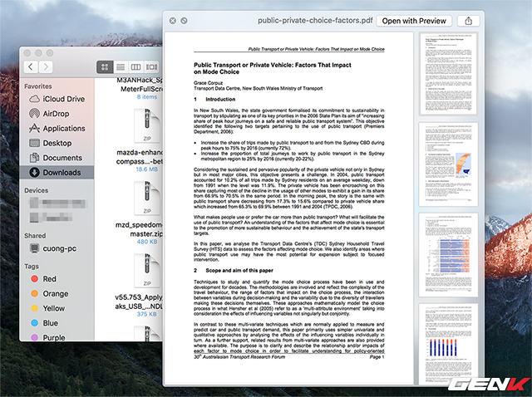Click the full-screen button in Quick Look
The height and width of the screenshot is (397, 532).
pyautogui.click(x=184, y=21)
